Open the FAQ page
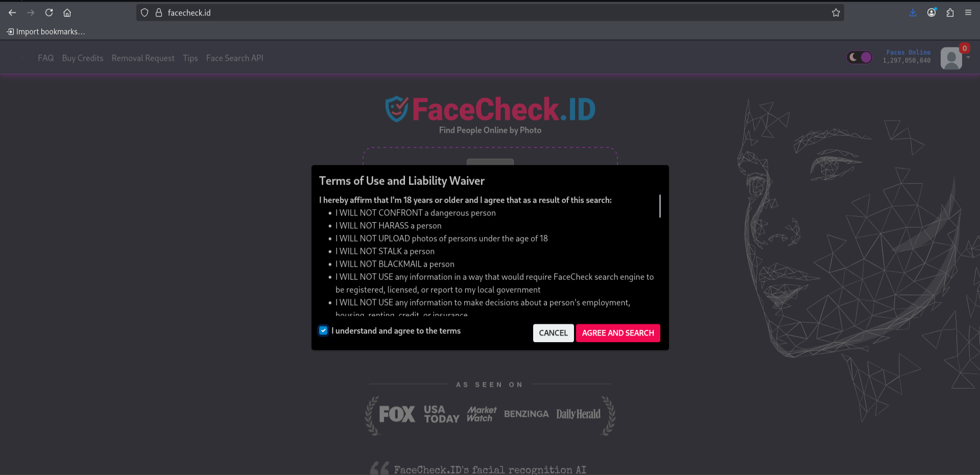 tap(45, 58)
